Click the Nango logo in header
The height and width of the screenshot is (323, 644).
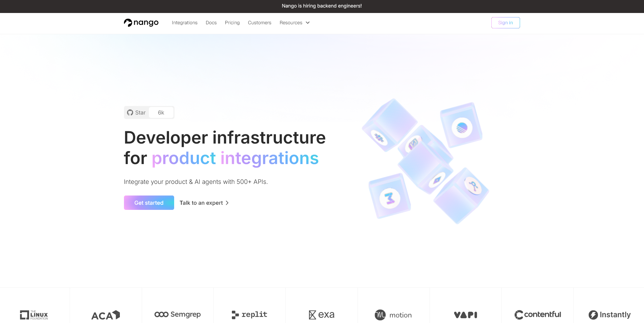click(141, 23)
